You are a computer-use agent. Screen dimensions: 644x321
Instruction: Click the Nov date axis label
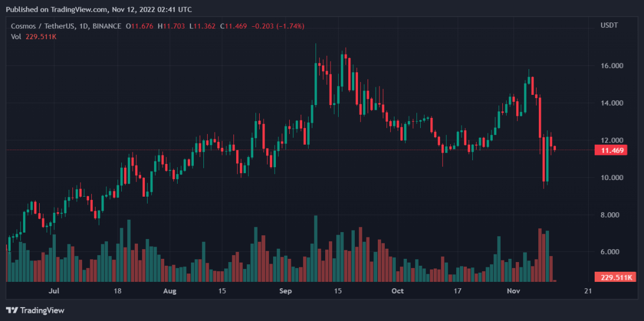coord(514,291)
